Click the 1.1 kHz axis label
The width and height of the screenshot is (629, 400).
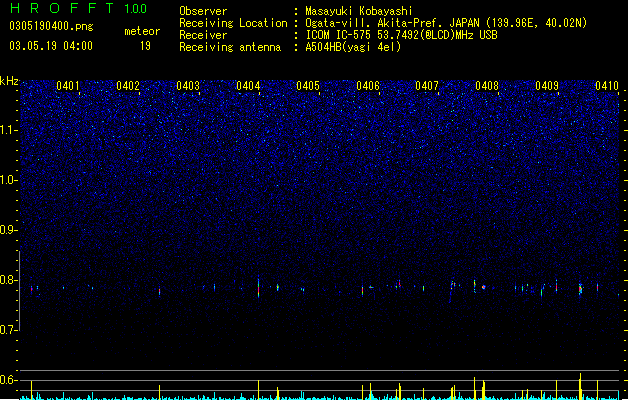pyautogui.click(x=9, y=130)
